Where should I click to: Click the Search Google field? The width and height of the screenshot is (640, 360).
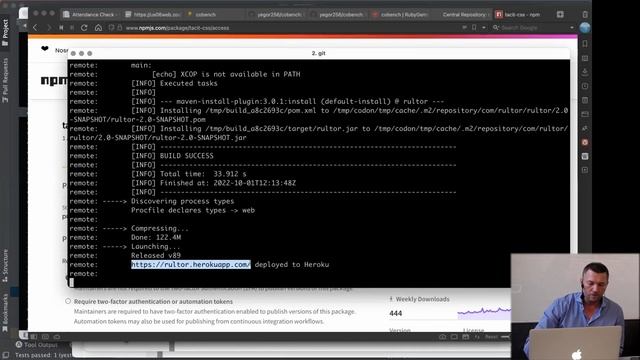coord(531,28)
